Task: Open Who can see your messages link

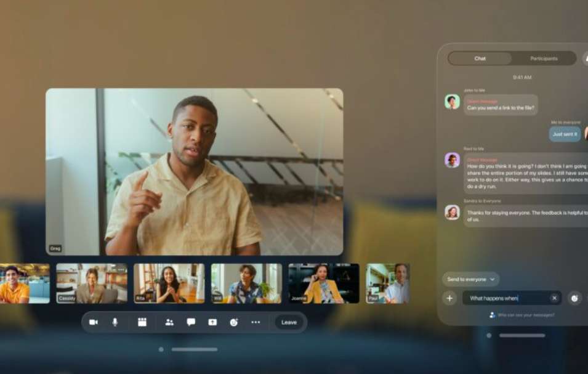Action: 522,315
